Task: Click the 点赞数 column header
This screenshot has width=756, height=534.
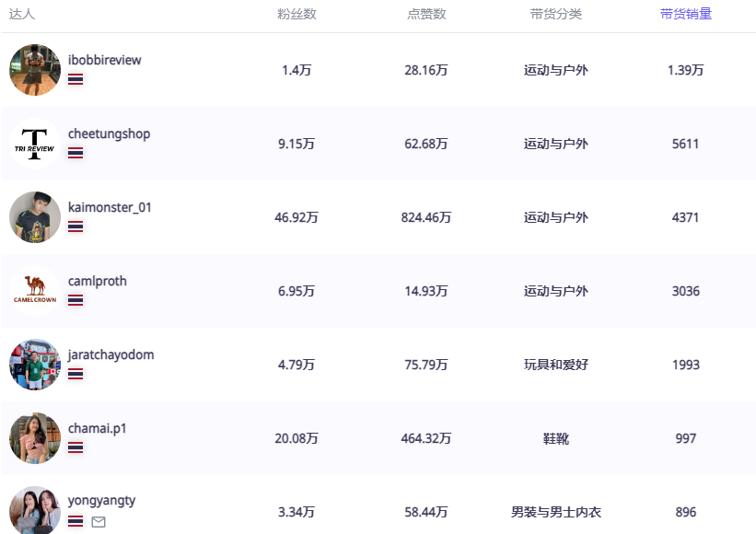Action: click(x=426, y=15)
